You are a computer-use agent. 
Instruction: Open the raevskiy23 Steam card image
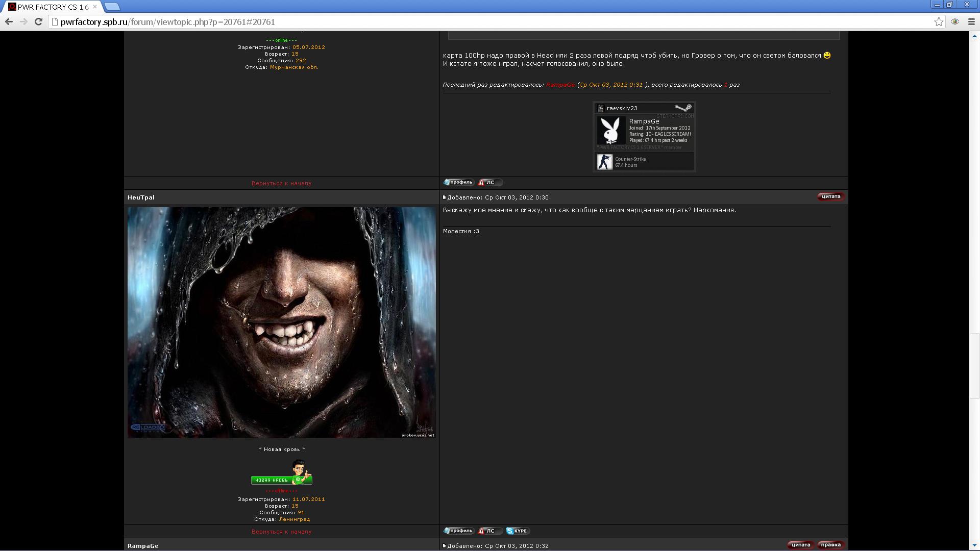[644, 137]
